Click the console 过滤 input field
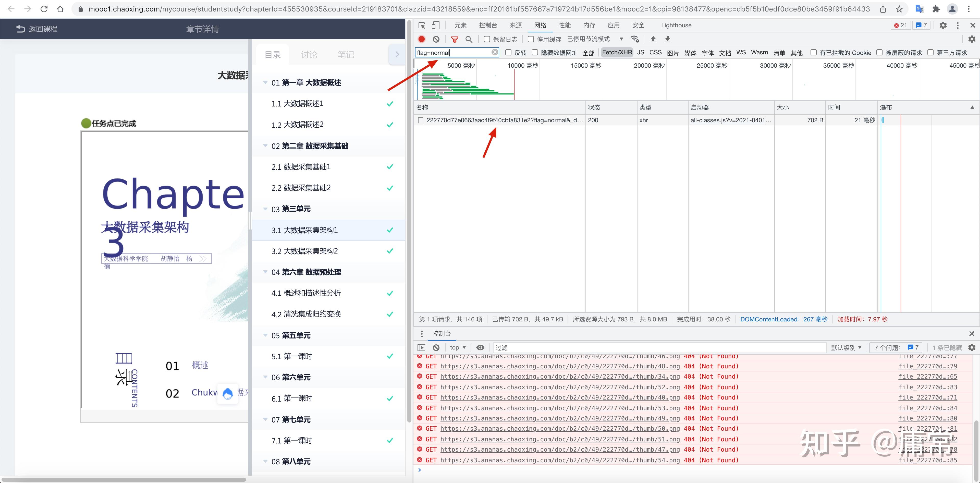This screenshot has height=483, width=980. coord(660,347)
